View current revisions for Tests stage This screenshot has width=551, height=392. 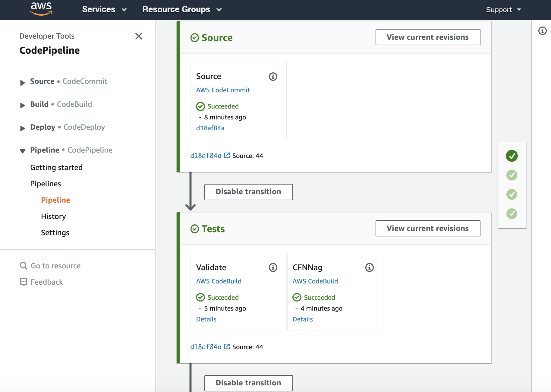pos(428,228)
